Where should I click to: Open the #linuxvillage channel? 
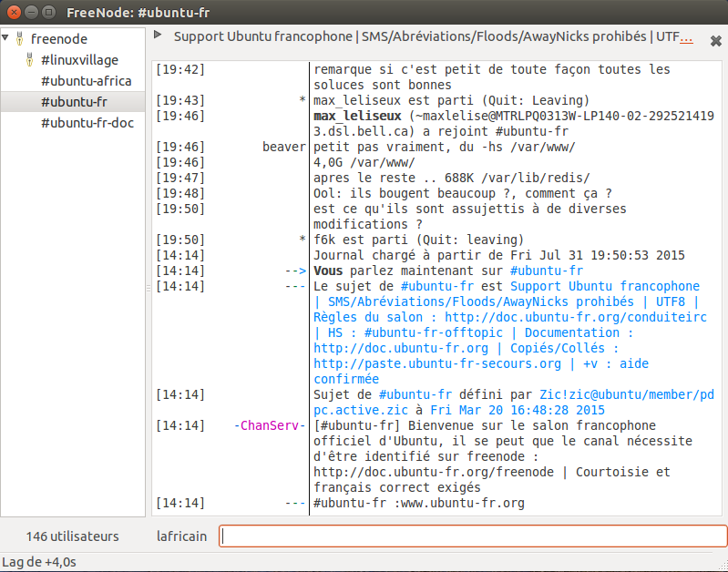click(79, 60)
